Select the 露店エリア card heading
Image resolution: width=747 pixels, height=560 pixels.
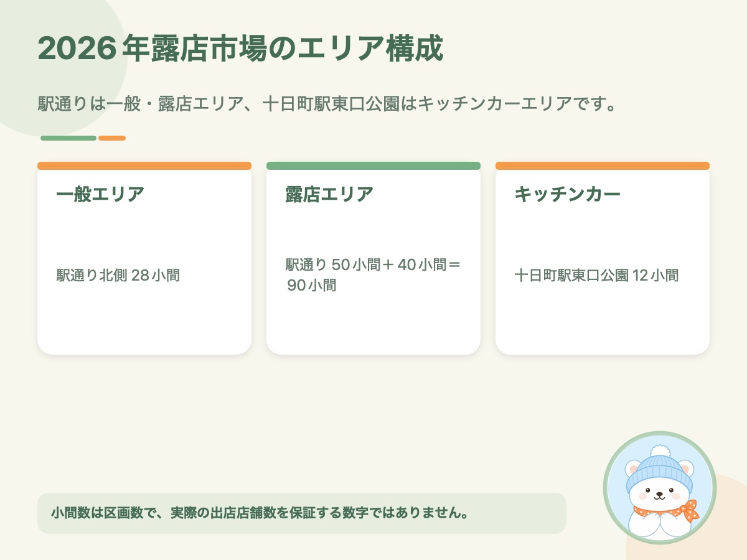tap(329, 194)
